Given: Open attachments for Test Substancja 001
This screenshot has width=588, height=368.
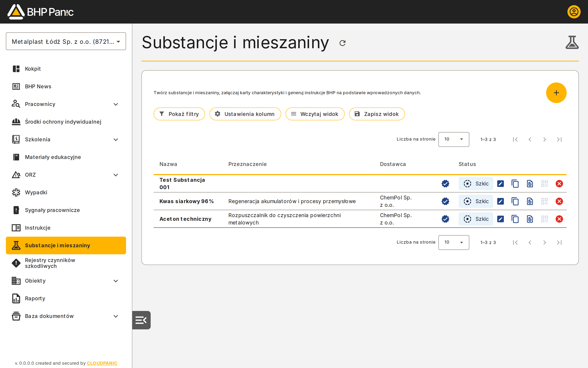Looking at the screenshot, I should pos(530,183).
